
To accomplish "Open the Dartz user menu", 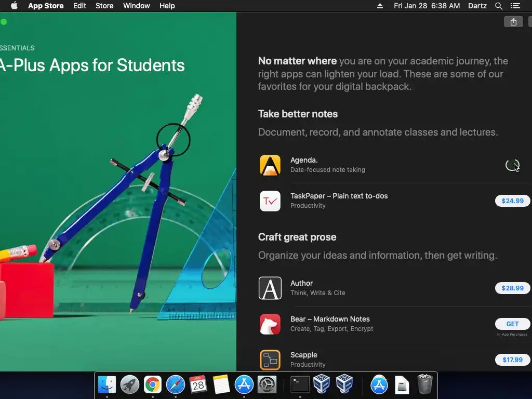I will [x=477, y=6].
